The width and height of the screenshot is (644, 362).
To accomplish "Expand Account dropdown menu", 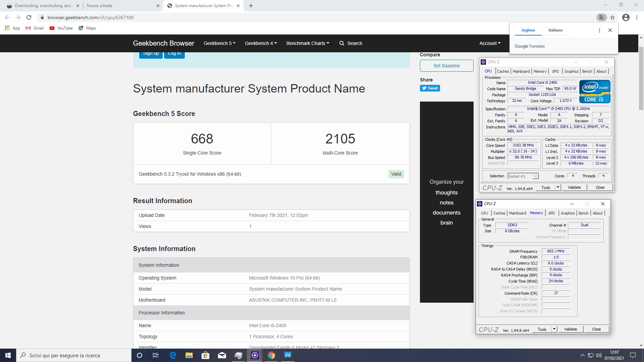I will (490, 43).
